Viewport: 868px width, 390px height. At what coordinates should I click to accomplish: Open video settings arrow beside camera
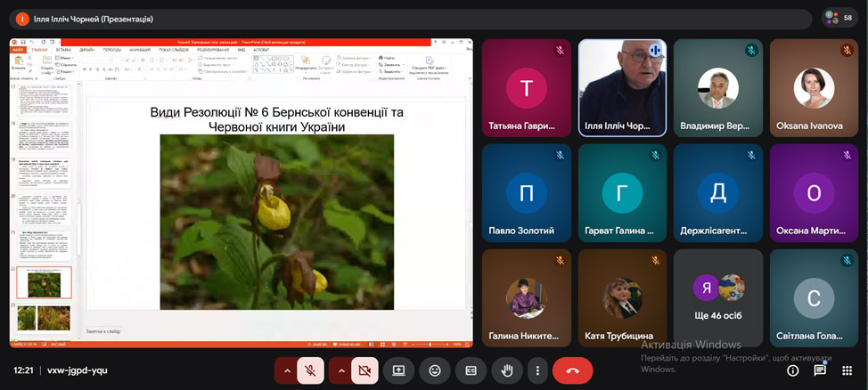tap(340, 370)
